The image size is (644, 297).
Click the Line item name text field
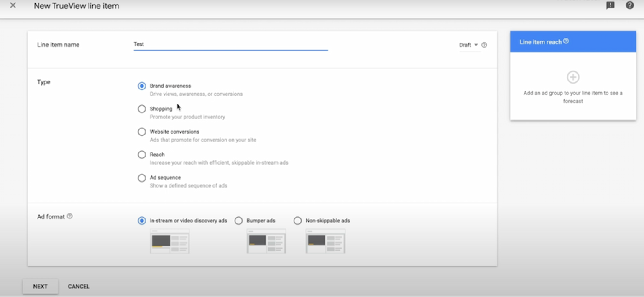point(230,44)
